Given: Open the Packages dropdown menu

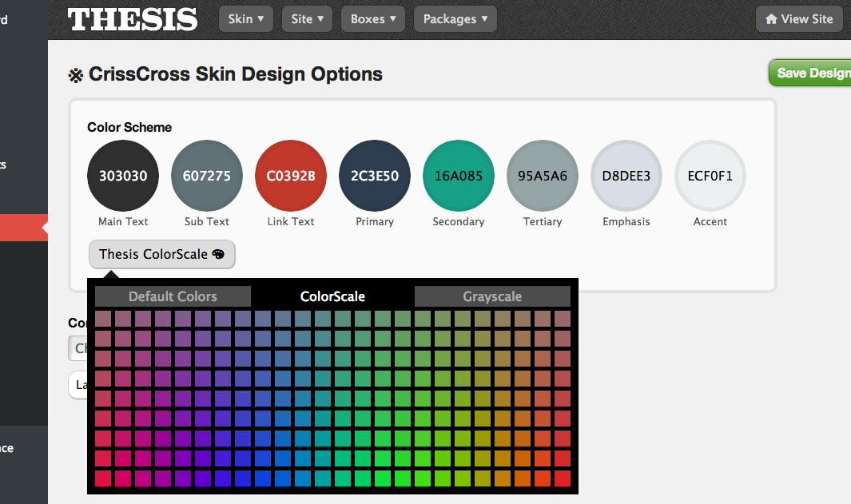Looking at the screenshot, I should click(x=455, y=18).
